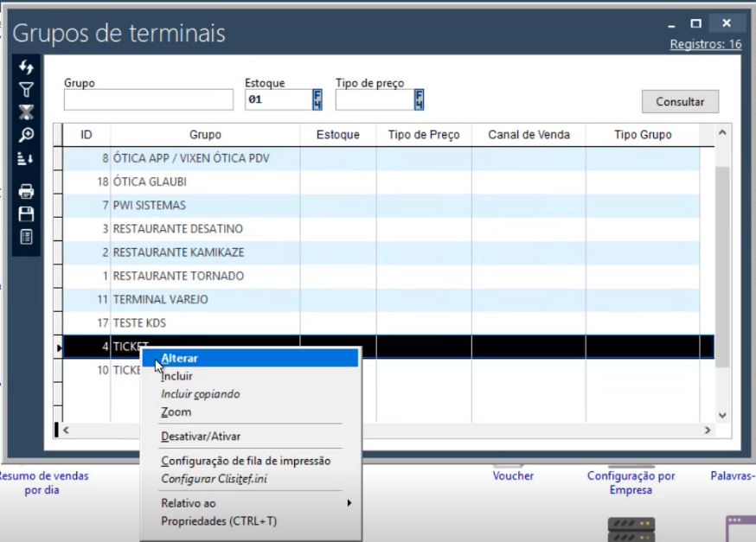Click the horizontal scrollbar right arrow
The image size is (756, 542).
[708, 430]
